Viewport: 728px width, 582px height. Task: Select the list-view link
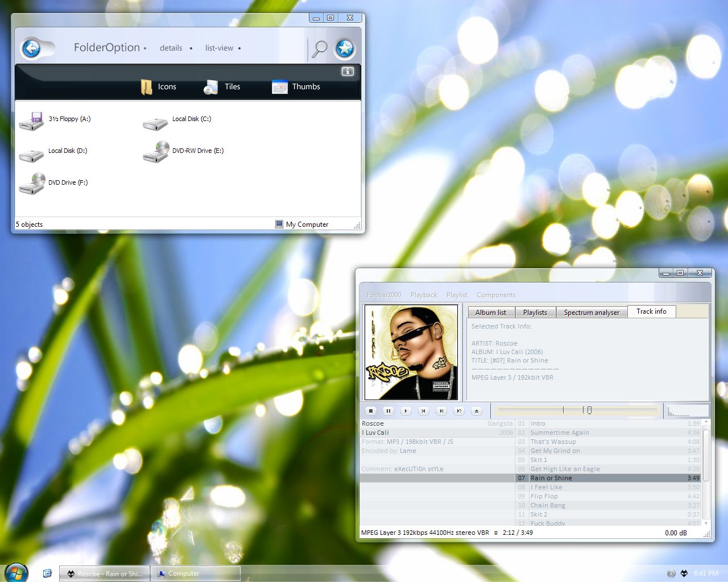tap(219, 48)
